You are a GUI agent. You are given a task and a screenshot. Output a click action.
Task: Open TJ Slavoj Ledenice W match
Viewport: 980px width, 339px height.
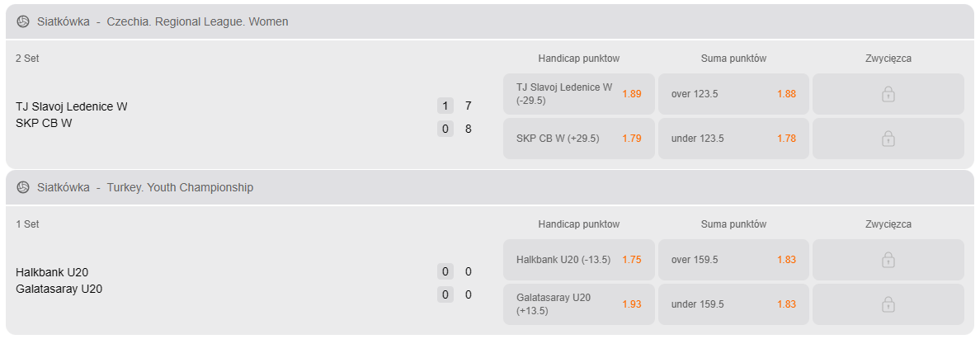pyautogui.click(x=71, y=107)
